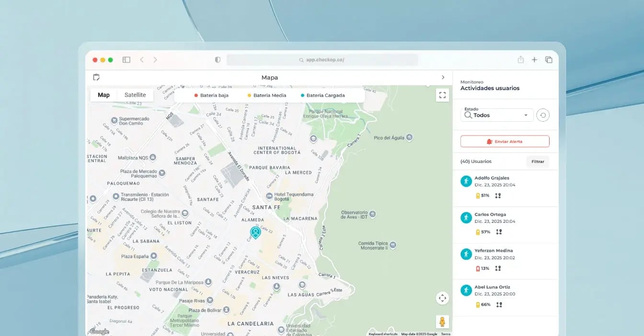
Task: Toggle the Bateria baja legend filter
Action: tap(212, 95)
